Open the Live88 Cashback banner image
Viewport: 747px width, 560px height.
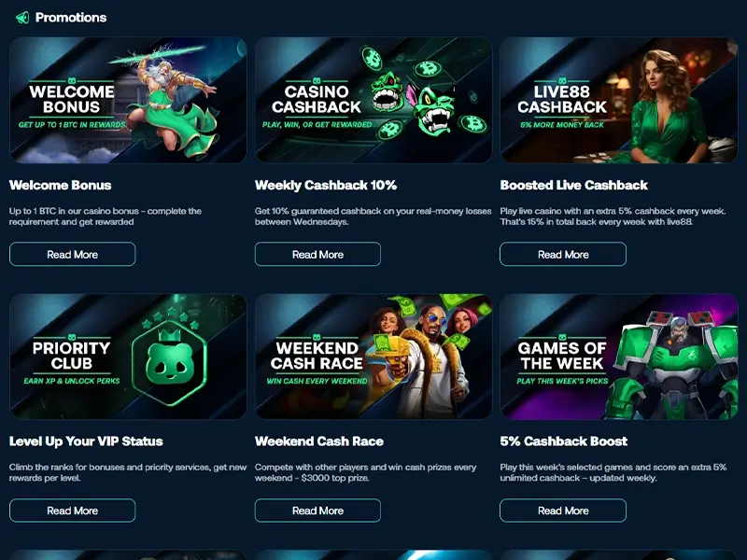[x=619, y=100]
